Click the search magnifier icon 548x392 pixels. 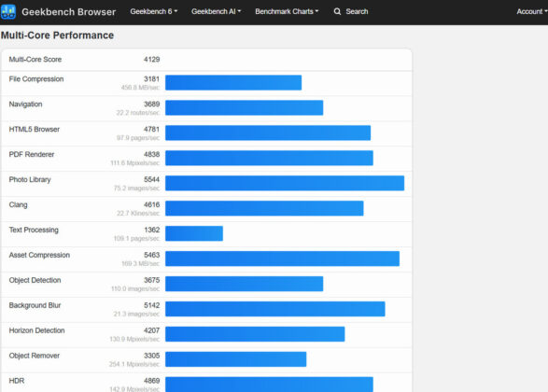tap(337, 11)
